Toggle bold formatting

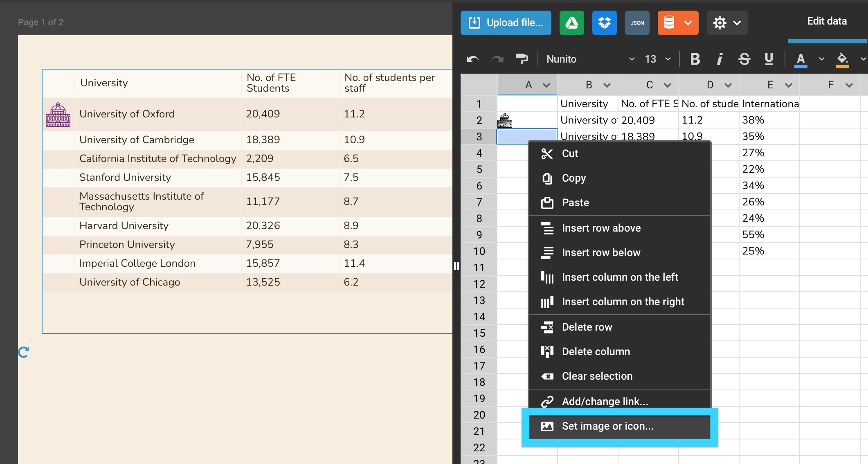point(695,59)
